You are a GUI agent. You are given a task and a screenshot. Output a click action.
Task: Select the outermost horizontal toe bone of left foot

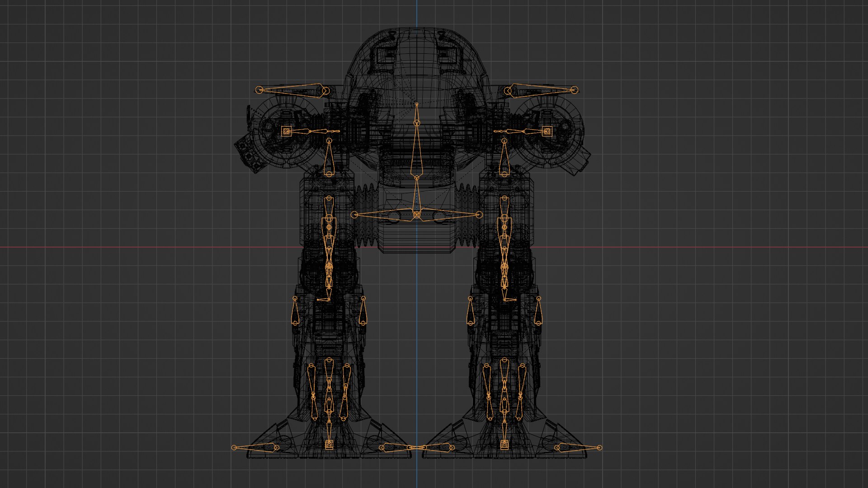pos(255,448)
